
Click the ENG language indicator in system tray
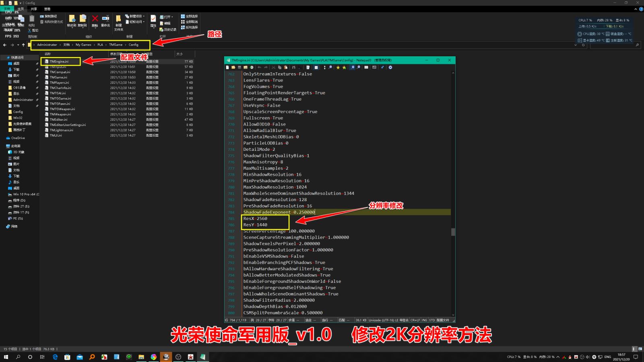607,357
